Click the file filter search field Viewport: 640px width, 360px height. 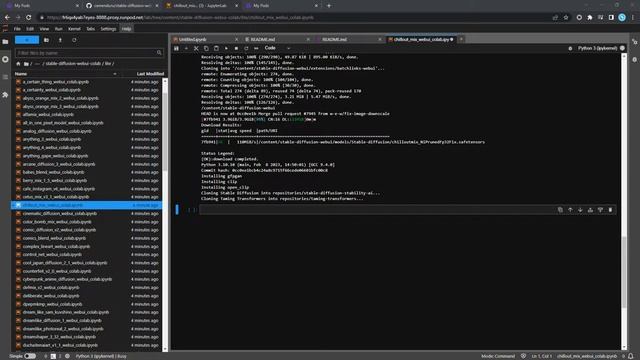click(x=89, y=53)
